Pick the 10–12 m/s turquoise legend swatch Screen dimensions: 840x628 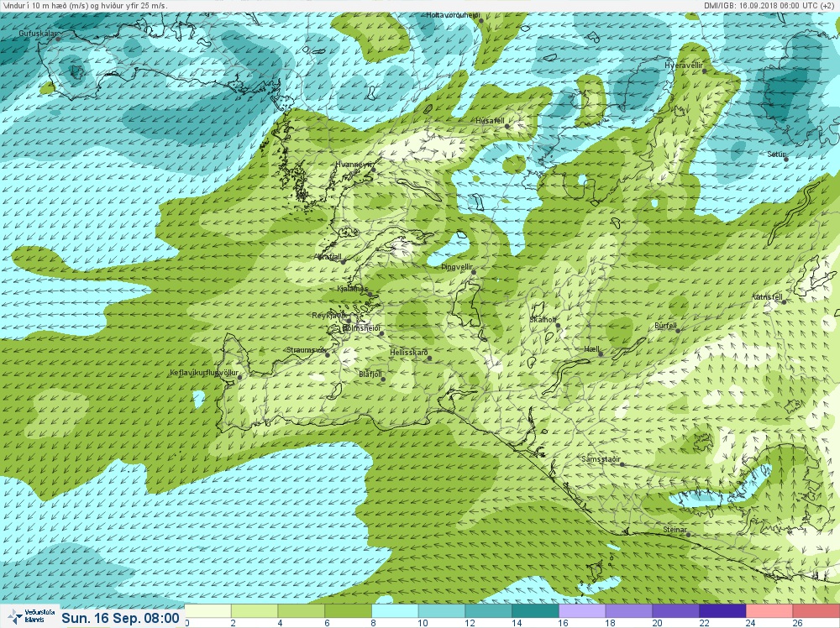442,611
